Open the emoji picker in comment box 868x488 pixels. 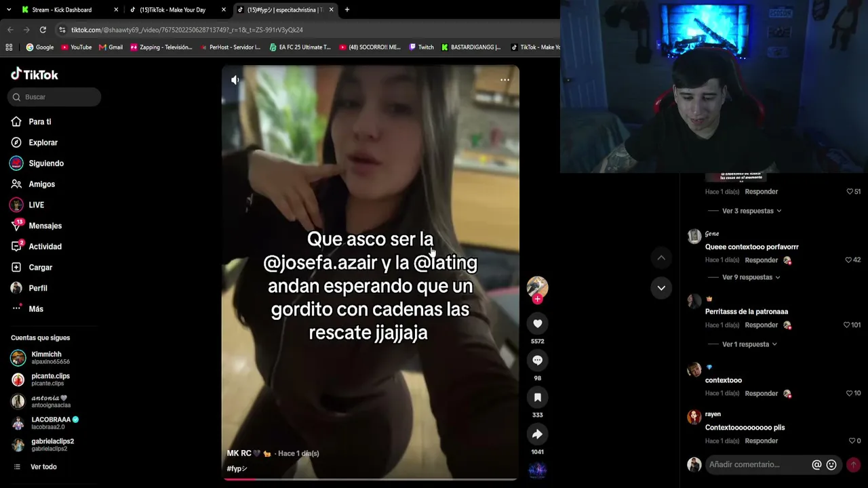tap(831, 465)
